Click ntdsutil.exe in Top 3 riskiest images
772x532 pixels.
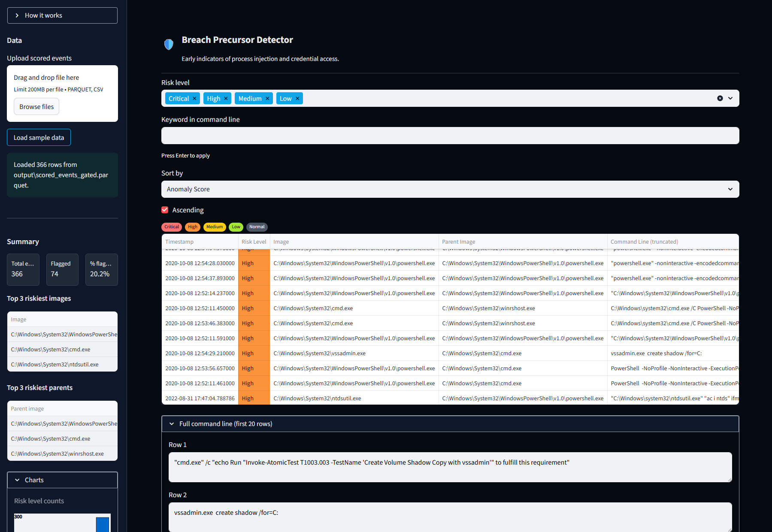(x=62, y=364)
